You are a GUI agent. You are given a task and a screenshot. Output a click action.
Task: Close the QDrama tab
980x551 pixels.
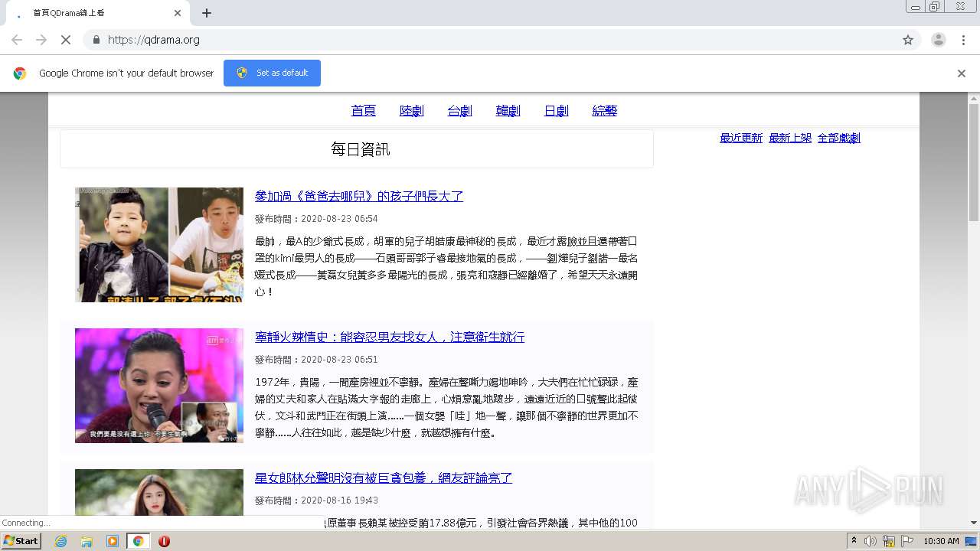point(178,13)
